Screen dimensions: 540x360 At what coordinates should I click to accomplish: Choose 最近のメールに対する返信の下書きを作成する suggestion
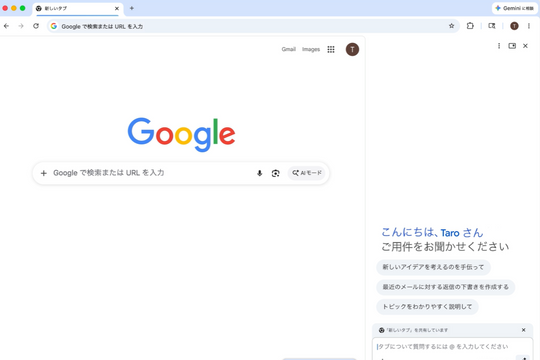click(445, 287)
